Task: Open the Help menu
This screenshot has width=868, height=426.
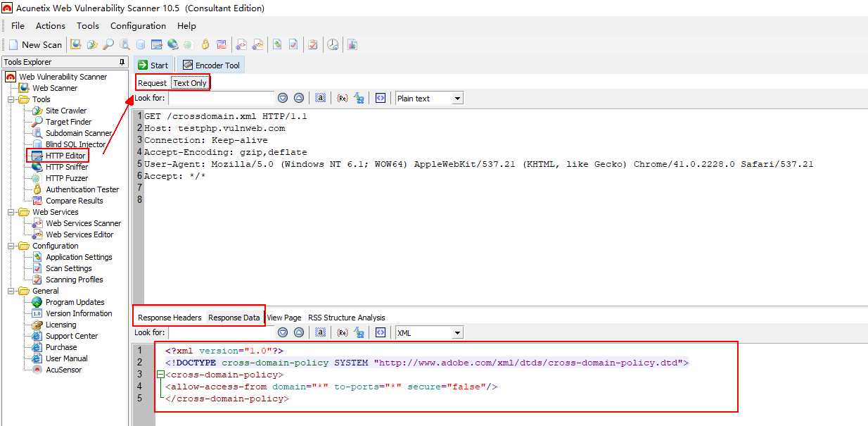Action: (x=186, y=25)
